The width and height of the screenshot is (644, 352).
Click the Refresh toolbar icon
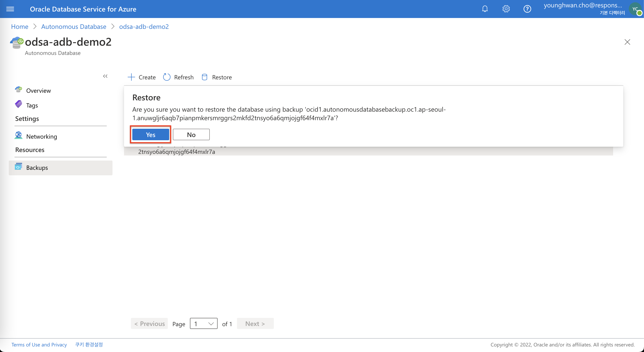tap(167, 77)
